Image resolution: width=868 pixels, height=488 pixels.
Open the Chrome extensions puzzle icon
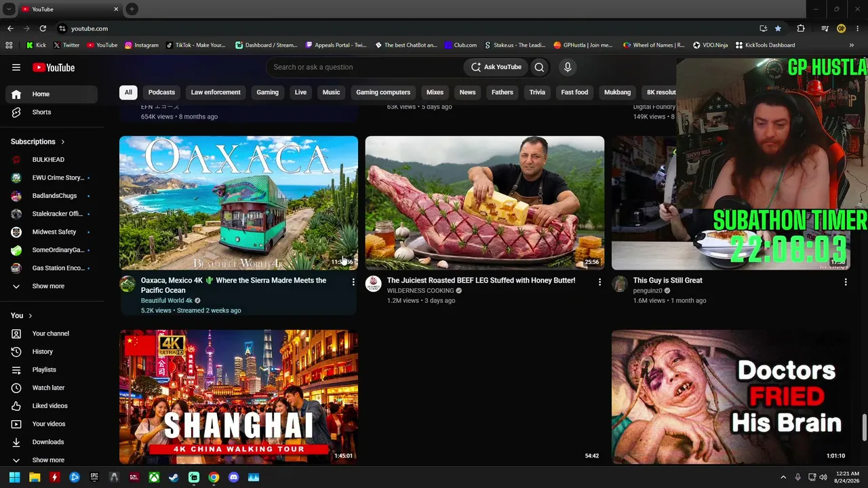tap(801, 28)
